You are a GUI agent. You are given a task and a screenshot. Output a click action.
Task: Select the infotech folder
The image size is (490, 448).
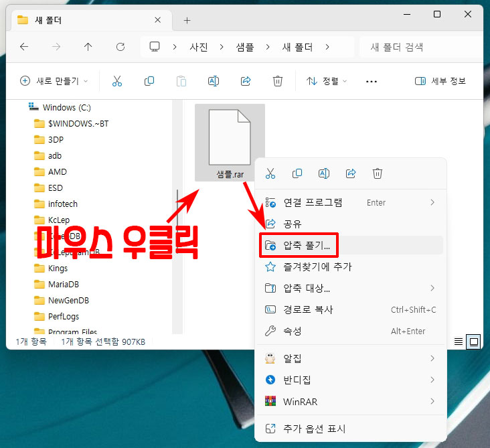click(56, 204)
